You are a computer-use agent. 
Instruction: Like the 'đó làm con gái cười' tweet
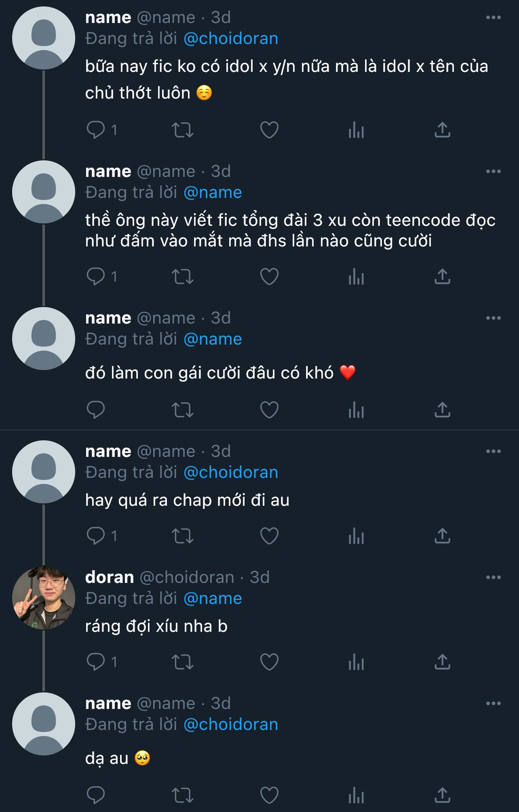pos(269,410)
